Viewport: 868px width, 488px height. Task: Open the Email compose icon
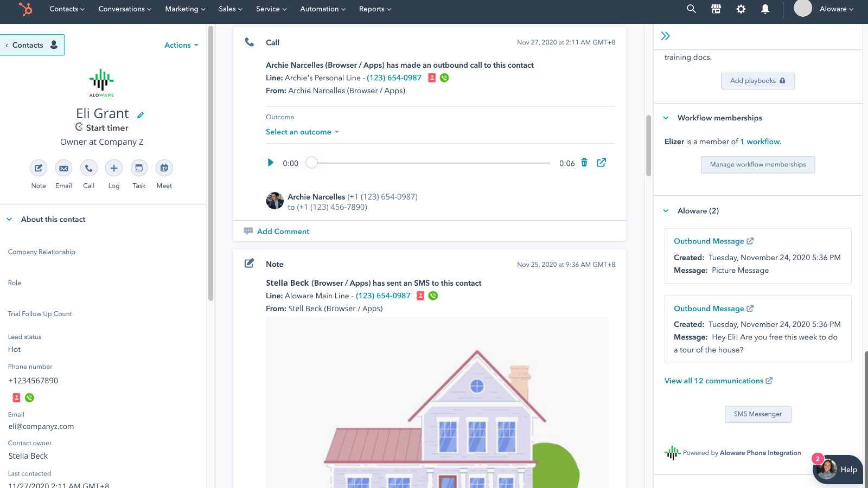[x=63, y=168]
